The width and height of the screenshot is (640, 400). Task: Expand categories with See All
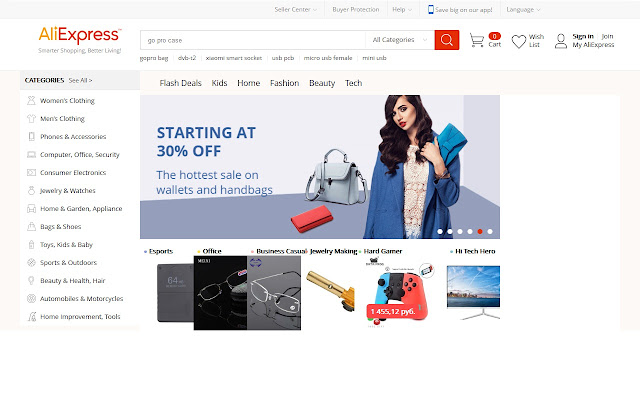tap(80, 80)
